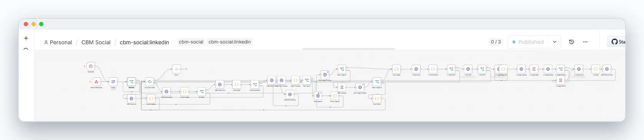Select the Gen Image Primary node

[x=325, y=75]
